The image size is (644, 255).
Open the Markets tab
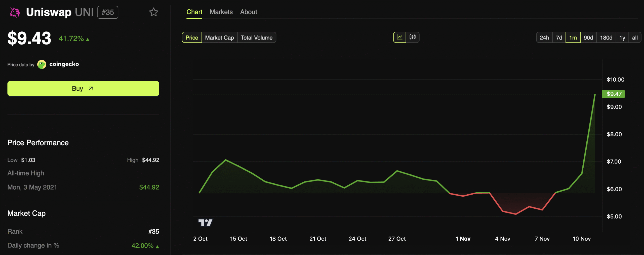(x=221, y=12)
